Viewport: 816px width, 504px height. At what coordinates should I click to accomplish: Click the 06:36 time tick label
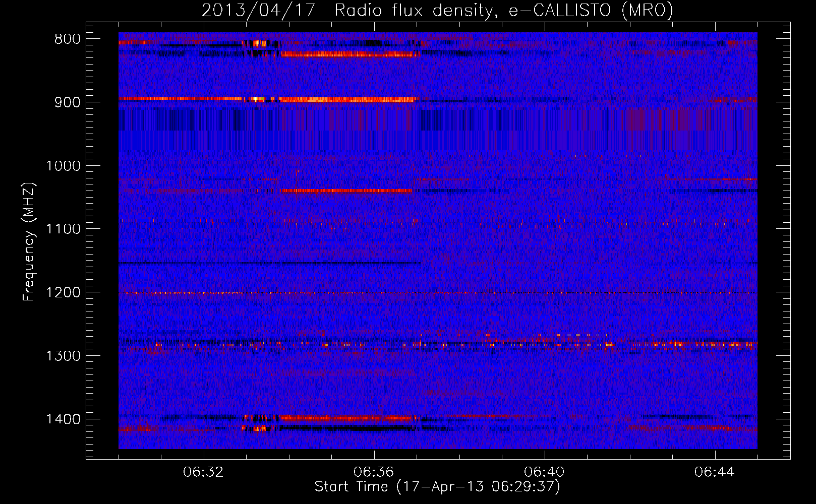(374, 472)
